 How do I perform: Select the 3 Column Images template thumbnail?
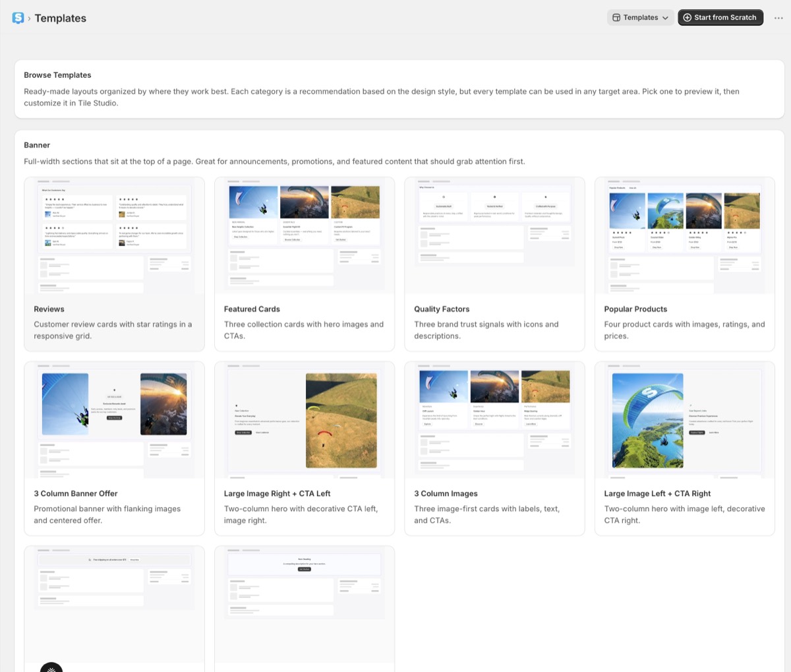tap(494, 420)
